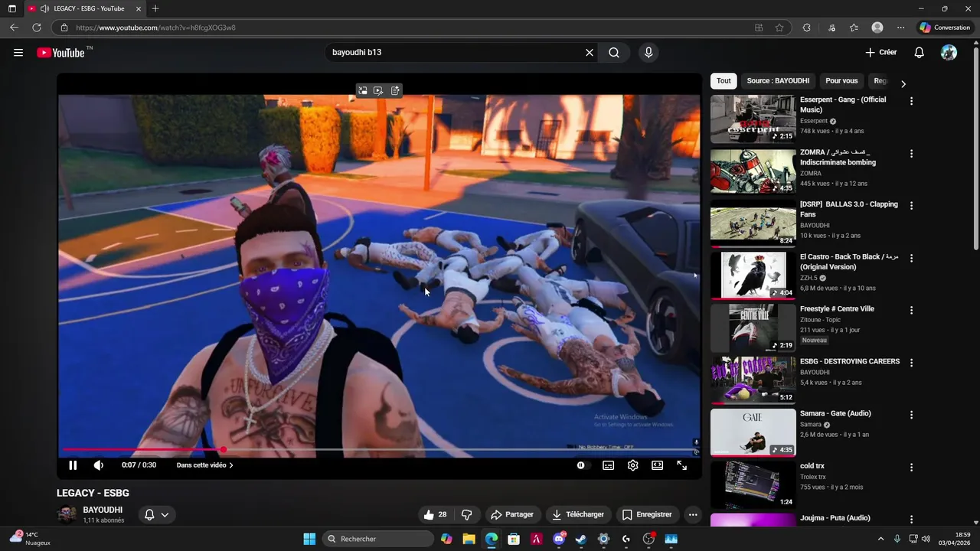Viewport: 980px width, 551px height.
Task: Clear the search text with X
Action: click(590, 53)
